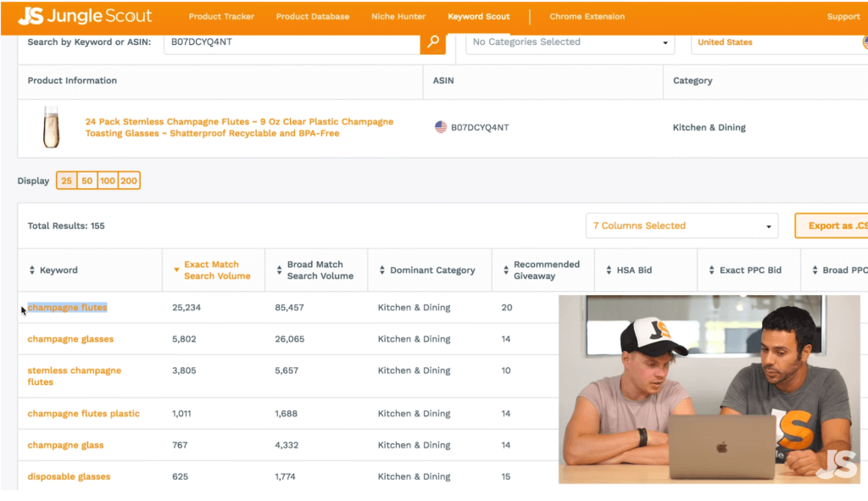Click exact volume 5,802 cell
The image size is (868, 501).
click(184, 339)
